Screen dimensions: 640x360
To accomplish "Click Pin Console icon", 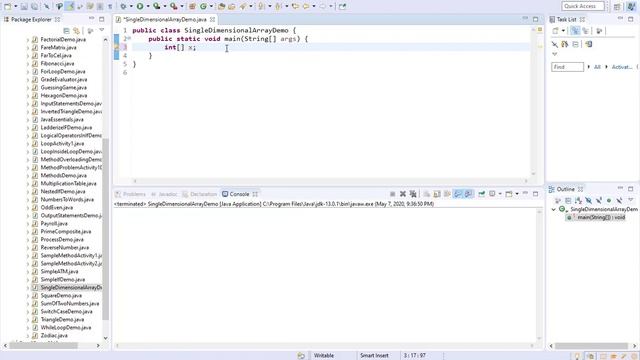I will pos(482,194).
